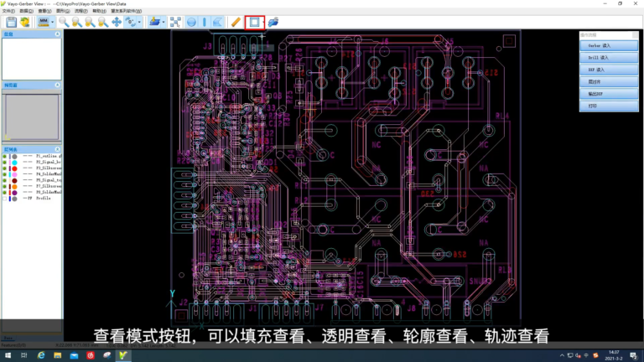Open File Explorer from taskbar
Viewport: 644px width, 362px height.
coord(58,355)
